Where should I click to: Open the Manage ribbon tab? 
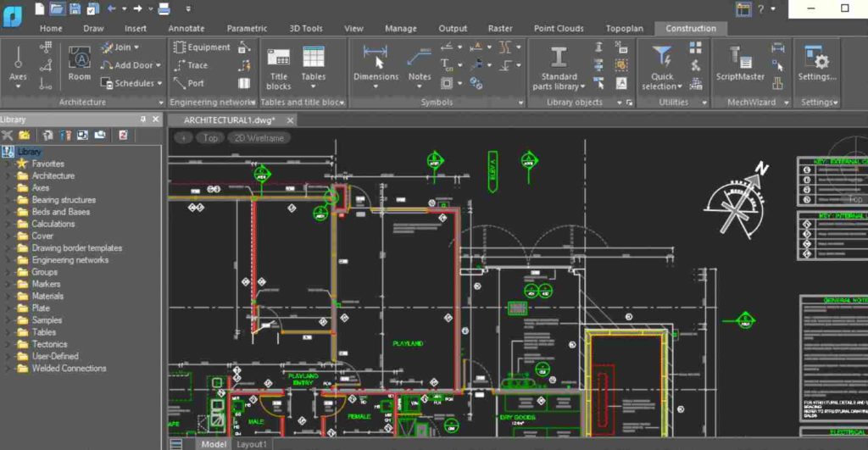401,28
